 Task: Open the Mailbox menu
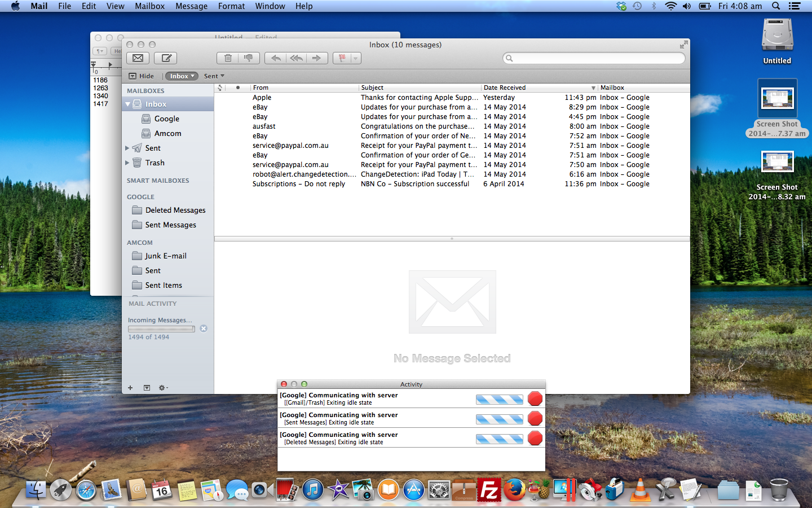click(149, 6)
